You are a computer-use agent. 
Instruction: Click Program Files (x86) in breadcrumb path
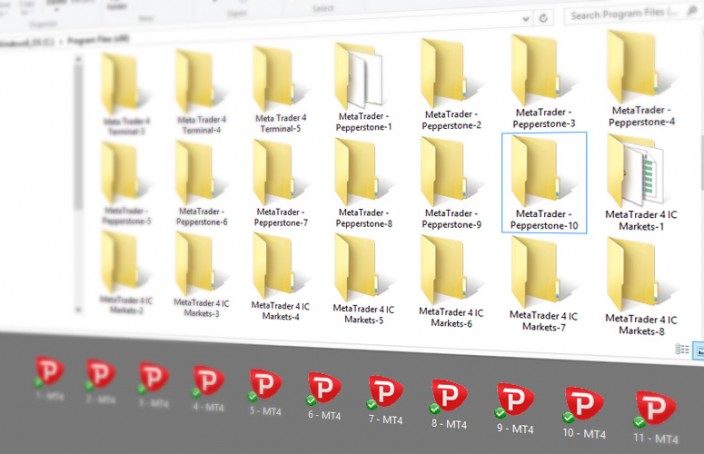tap(98, 40)
